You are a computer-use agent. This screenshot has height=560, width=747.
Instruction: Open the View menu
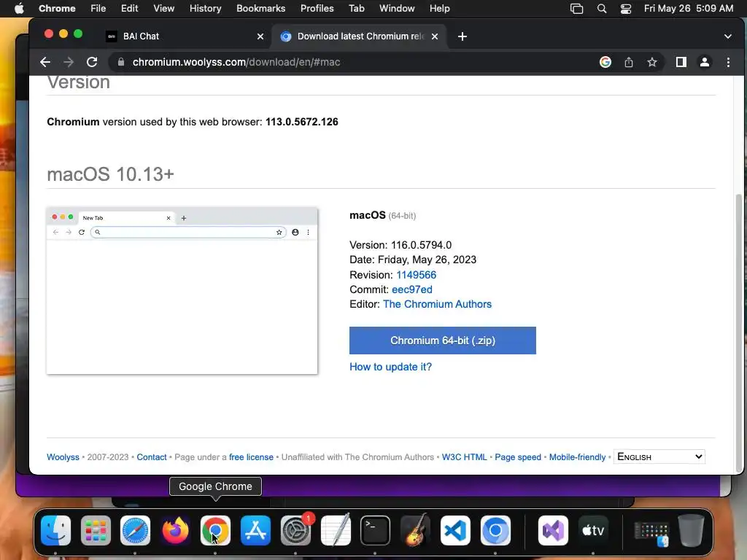tap(163, 9)
